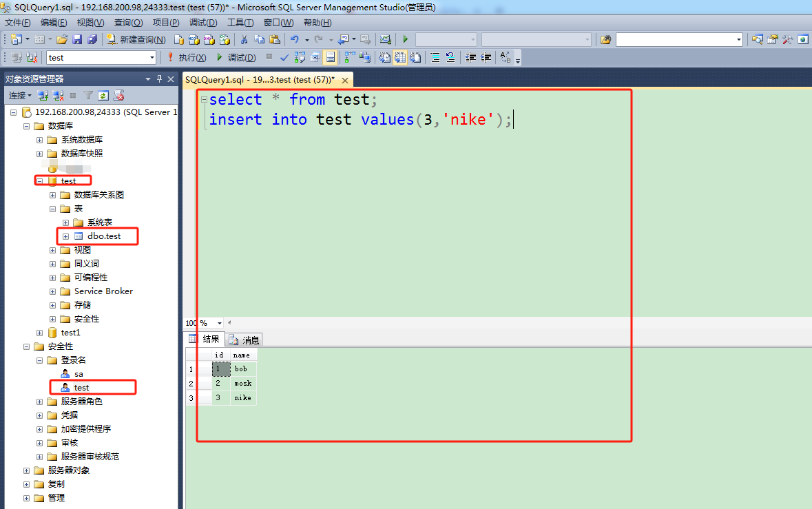Switch to the 消息 tab
This screenshot has height=509, width=812.
(x=244, y=340)
